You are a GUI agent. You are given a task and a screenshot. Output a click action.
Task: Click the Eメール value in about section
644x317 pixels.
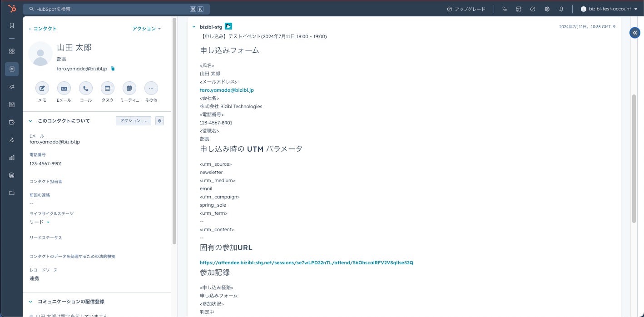(x=54, y=142)
